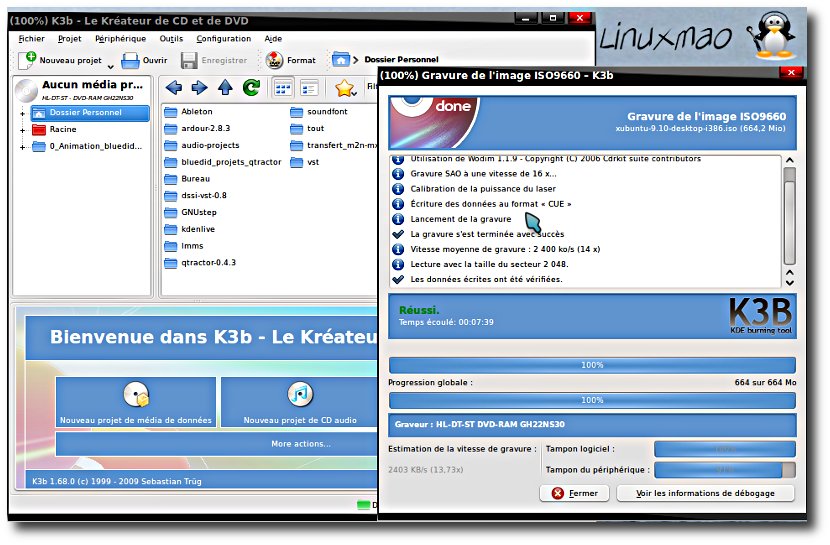Screen dimensions: 830x545
Task: Select the tout folder
Action: [307, 128]
